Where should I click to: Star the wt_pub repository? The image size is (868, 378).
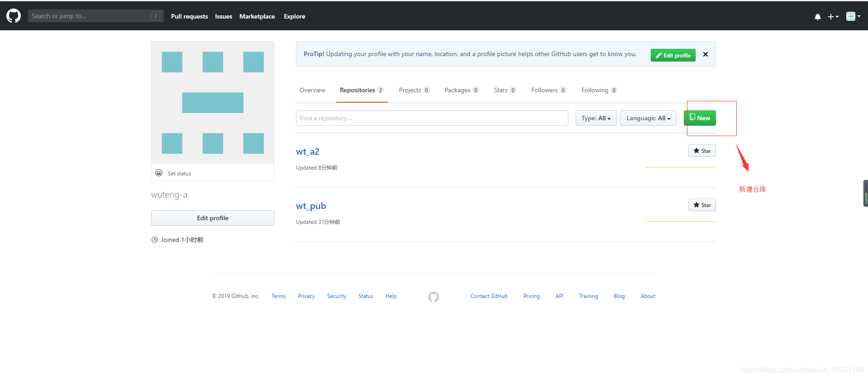click(x=701, y=205)
